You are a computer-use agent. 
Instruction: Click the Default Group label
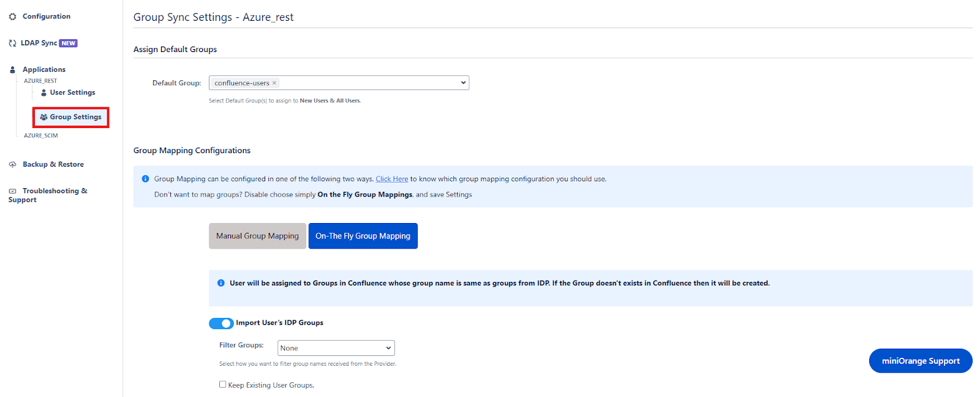[176, 83]
